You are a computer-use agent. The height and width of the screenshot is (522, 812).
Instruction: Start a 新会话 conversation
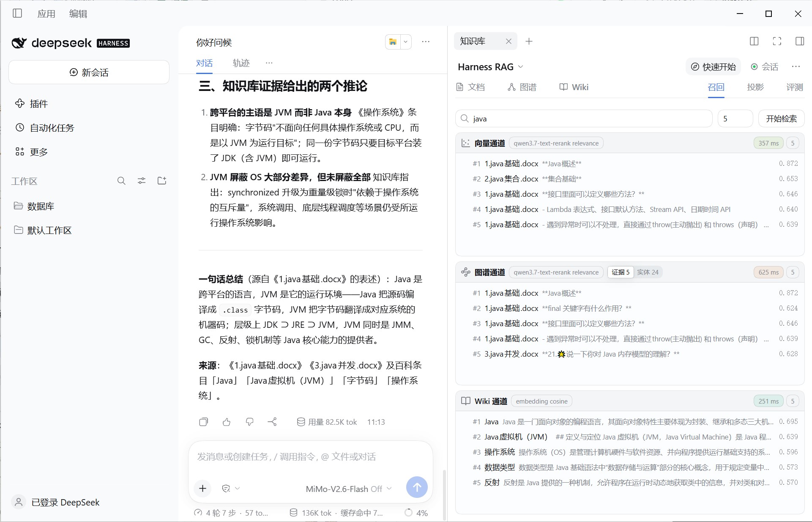coord(89,72)
